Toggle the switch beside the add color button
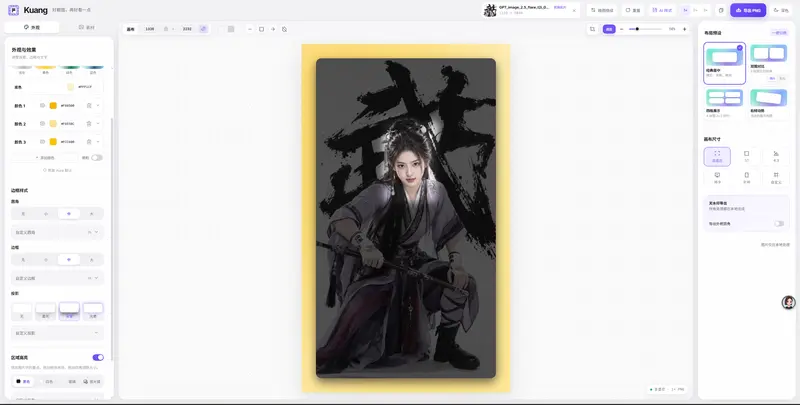Image resolution: width=800 pixels, height=405 pixels. [x=97, y=158]
